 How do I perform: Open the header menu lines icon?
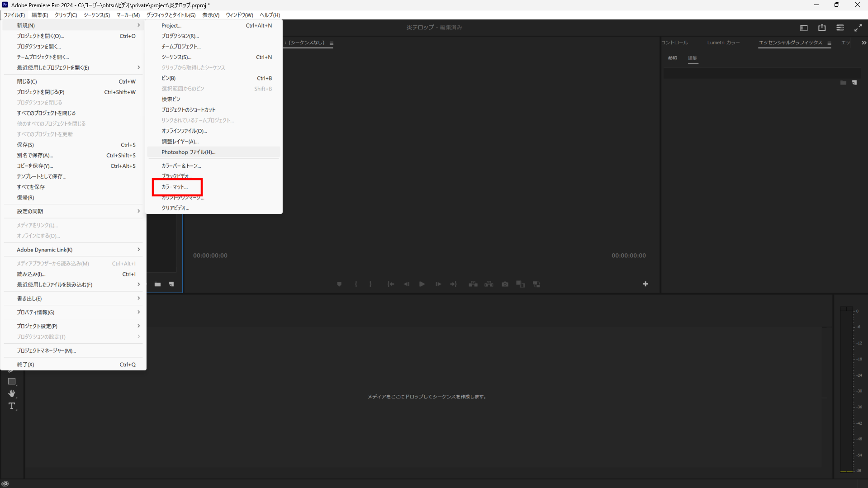840,28
